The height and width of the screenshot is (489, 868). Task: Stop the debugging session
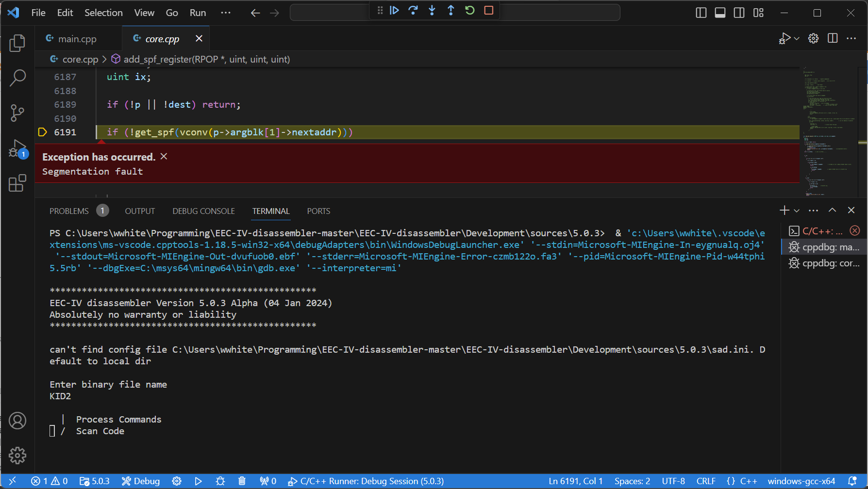click(x=489, y=10)
